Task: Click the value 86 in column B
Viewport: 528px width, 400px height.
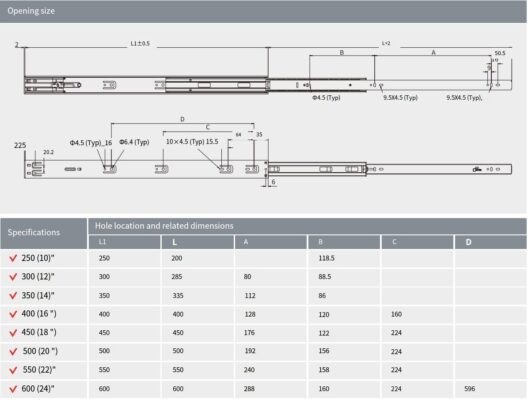Action: 322,296
